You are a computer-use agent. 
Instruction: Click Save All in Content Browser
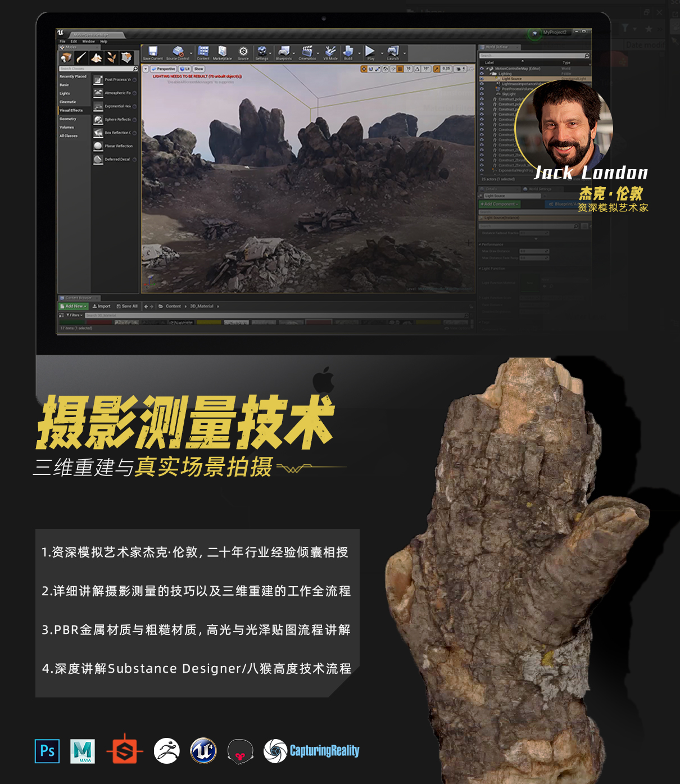point(127,306)
